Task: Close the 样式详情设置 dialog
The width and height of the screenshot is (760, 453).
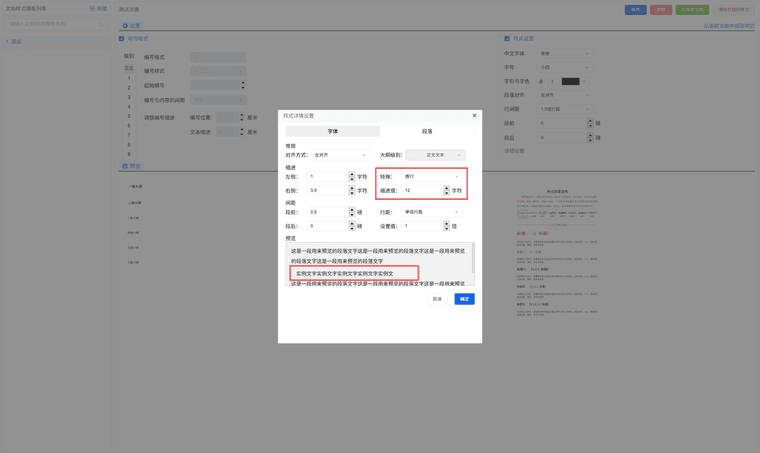Action: [475, 115]
